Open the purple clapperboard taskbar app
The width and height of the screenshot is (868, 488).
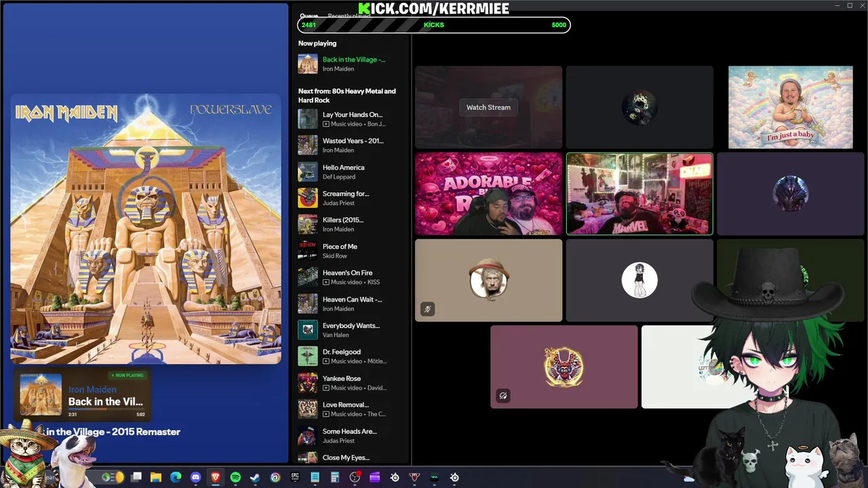coord(374,477)
